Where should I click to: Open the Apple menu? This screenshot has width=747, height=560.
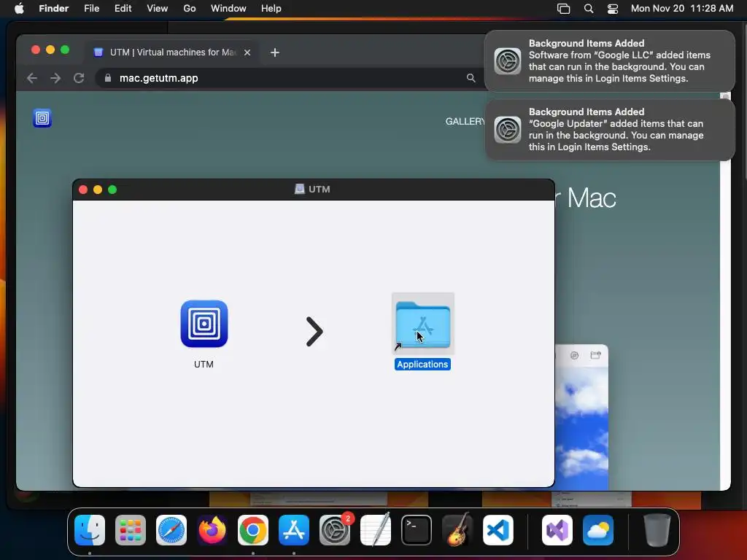click(19, 9)
